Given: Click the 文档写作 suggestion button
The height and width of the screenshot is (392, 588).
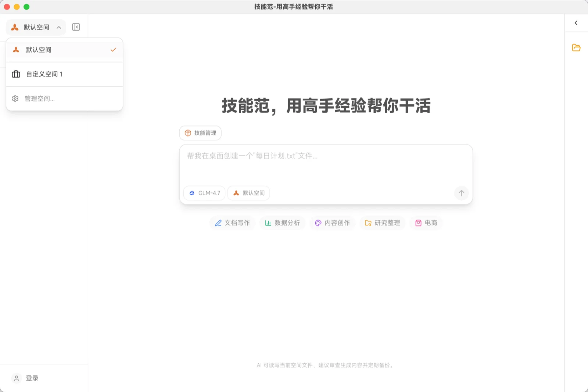Looking at the screenshot, I should point(232,223).
